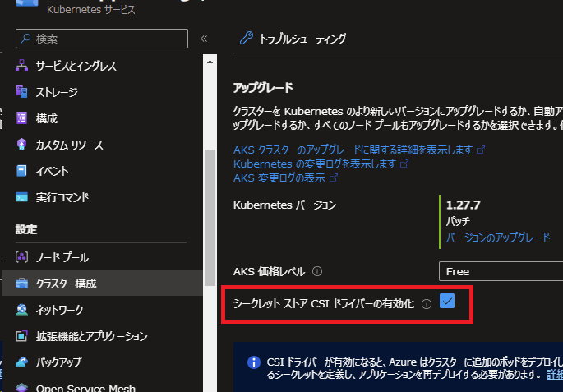Screen dimensions: 563x392
Task: Click the blue info icon in the CSI notice banner
Action: [254, 362]
